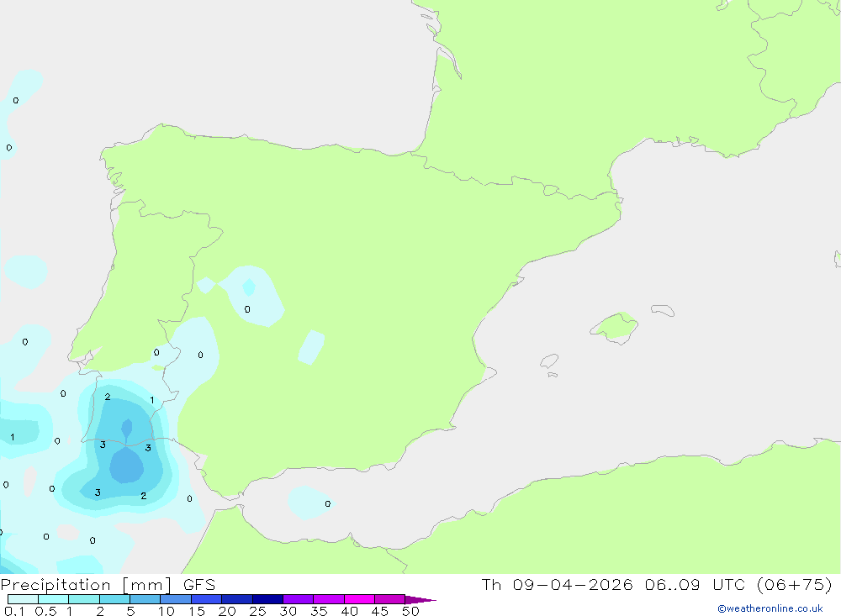The height and width of the screenshot is (616, 841).
Task: Click the 0.1–0.5 mm legend color swatch
Action: point(23,599)
